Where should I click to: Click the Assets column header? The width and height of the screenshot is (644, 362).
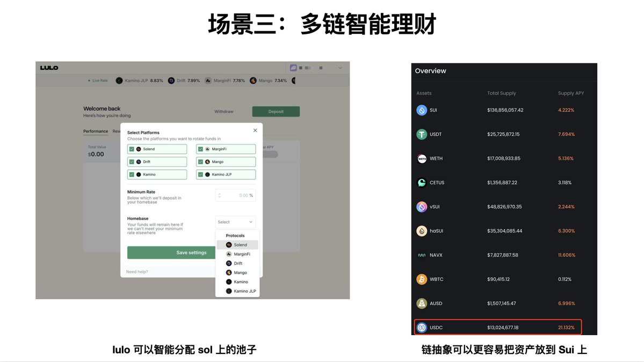[424, 93]
